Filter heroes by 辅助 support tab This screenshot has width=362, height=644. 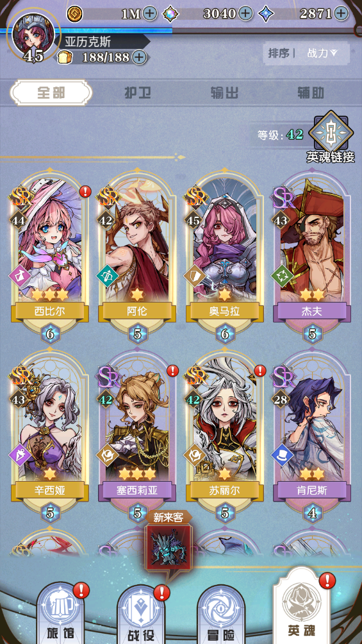[311, 93]
